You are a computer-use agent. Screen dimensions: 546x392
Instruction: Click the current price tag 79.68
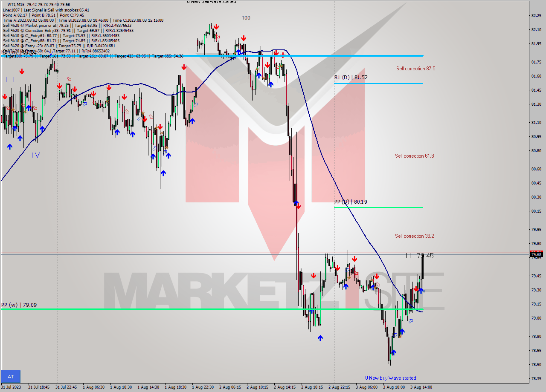[x=536, y=255]
